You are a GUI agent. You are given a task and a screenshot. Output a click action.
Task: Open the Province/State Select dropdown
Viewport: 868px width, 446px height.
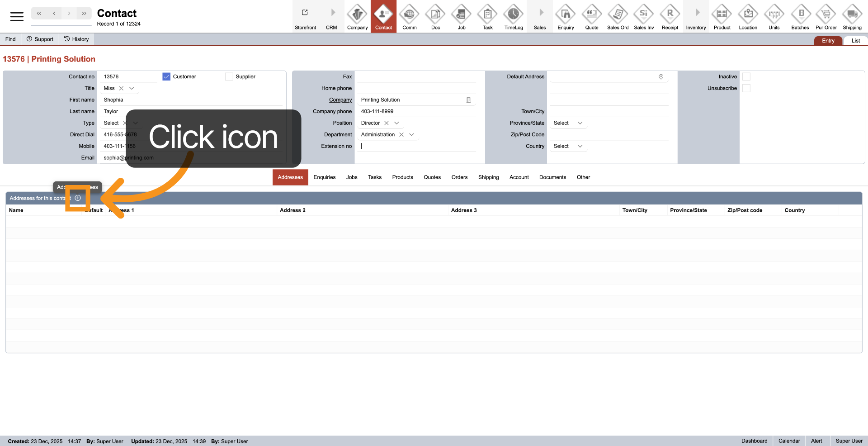pos(568,123)
